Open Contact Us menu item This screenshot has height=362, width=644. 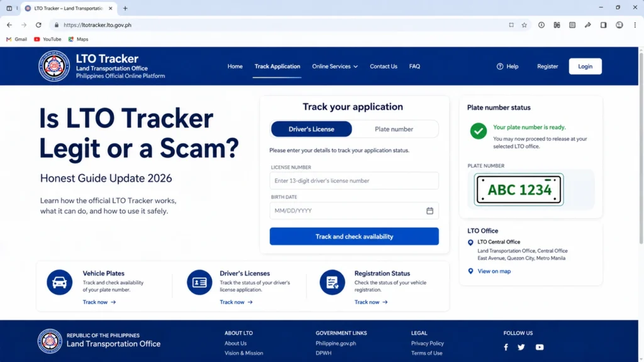click(x=384, y=67)
